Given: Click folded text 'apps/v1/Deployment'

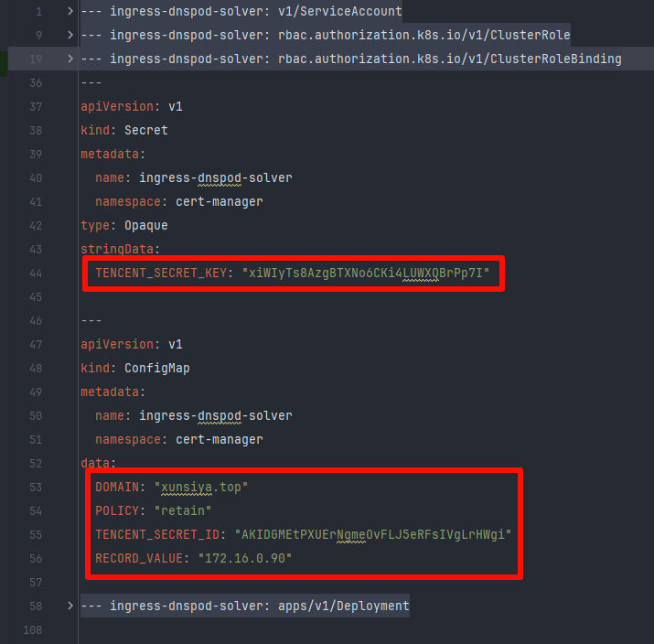Looking at the screenshot, I should (344, 606).
